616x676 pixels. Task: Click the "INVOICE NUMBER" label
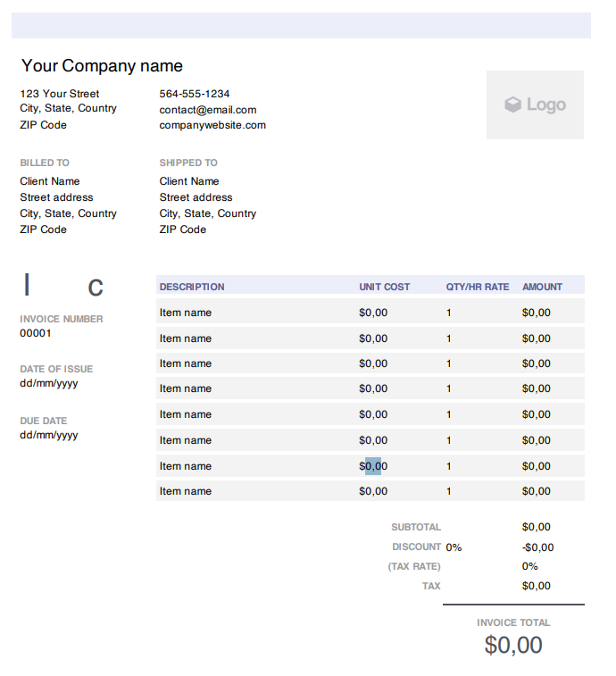[62, 319]
